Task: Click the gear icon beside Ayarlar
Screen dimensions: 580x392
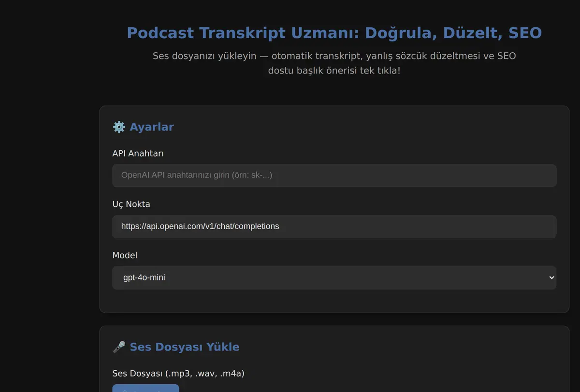Action: point(119,127)
